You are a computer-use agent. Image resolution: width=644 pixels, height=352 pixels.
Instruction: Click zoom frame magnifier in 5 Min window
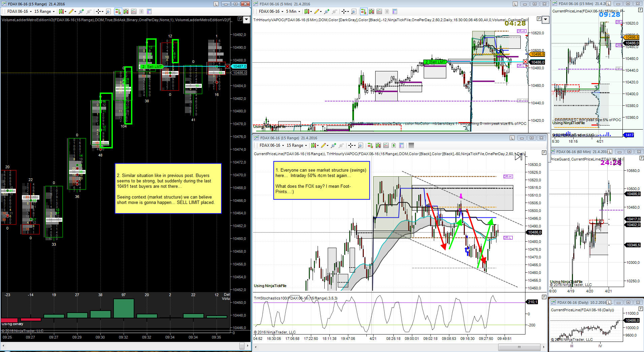click(354, 11)
